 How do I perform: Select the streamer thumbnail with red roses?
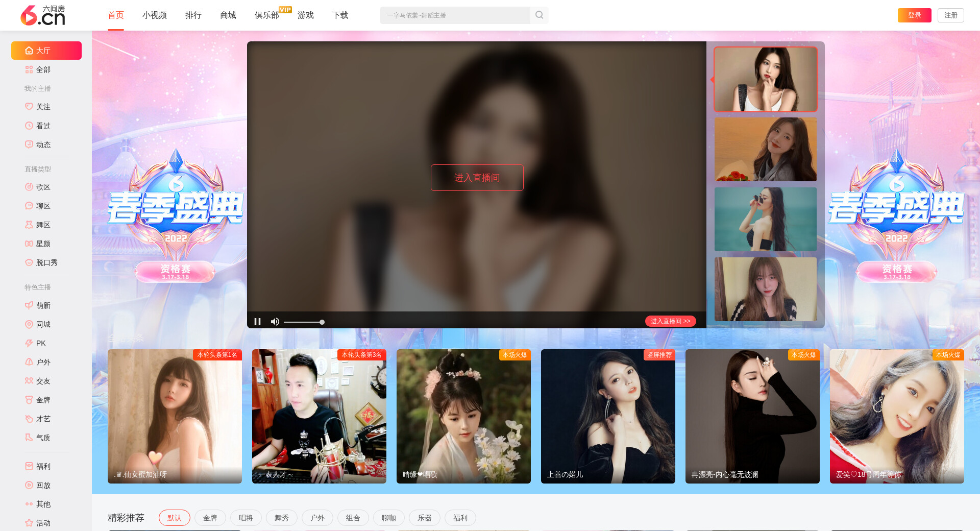click(766, 149)
